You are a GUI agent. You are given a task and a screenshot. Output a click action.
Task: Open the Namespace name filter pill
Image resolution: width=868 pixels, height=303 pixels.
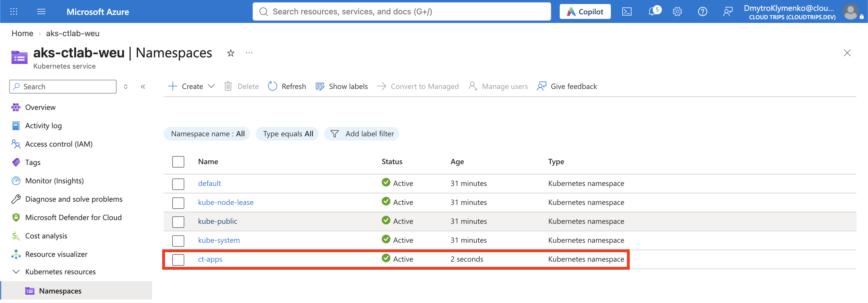[x=207, y=134]
